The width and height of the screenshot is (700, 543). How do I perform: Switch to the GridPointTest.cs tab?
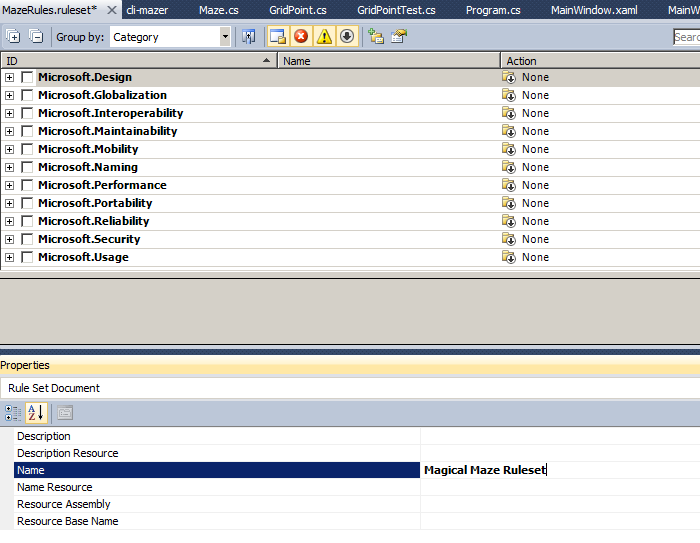[396, 10]
